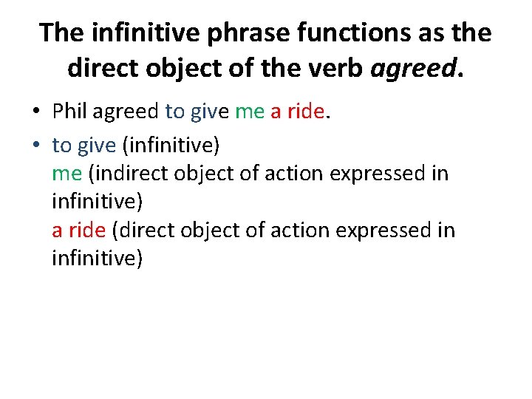Click blue "to give" in the second bullet
The height and width of the screenshot is (399, 532).
pyautogui.click(x=83, y=146)
